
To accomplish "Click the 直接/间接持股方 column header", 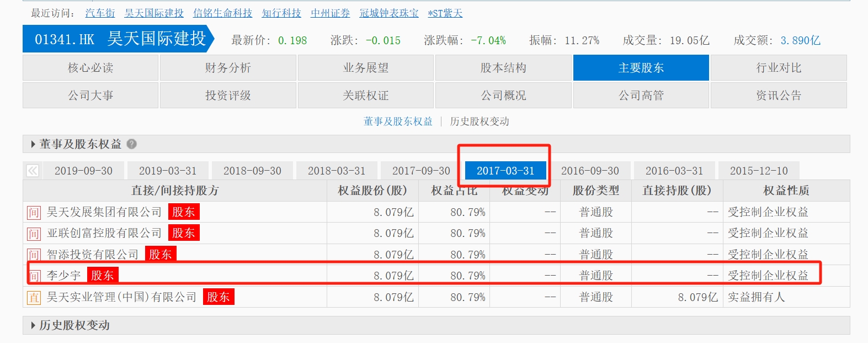I will click(x=175, y=191).
